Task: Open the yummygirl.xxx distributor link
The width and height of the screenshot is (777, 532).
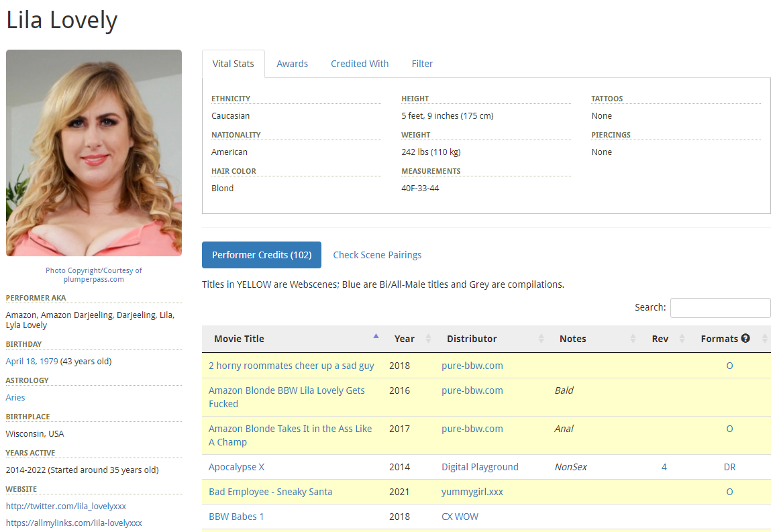Action: [x=472, y=492]
